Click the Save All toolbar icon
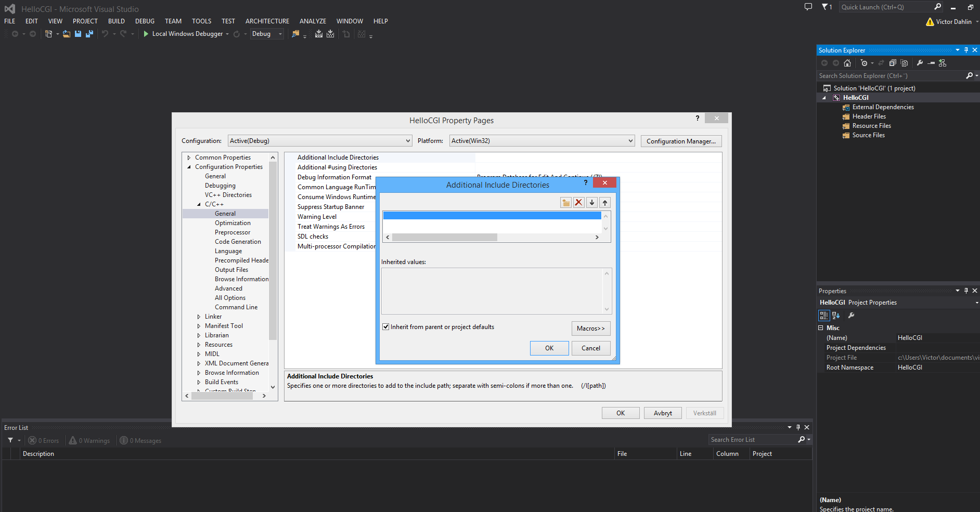This screenshot has height=512, width=980. click(89, 34)
